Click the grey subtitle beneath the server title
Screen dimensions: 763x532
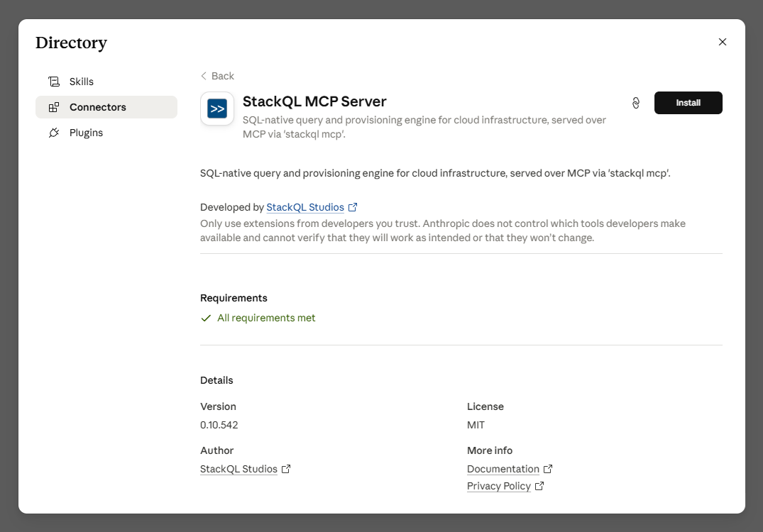pos(424,127)
